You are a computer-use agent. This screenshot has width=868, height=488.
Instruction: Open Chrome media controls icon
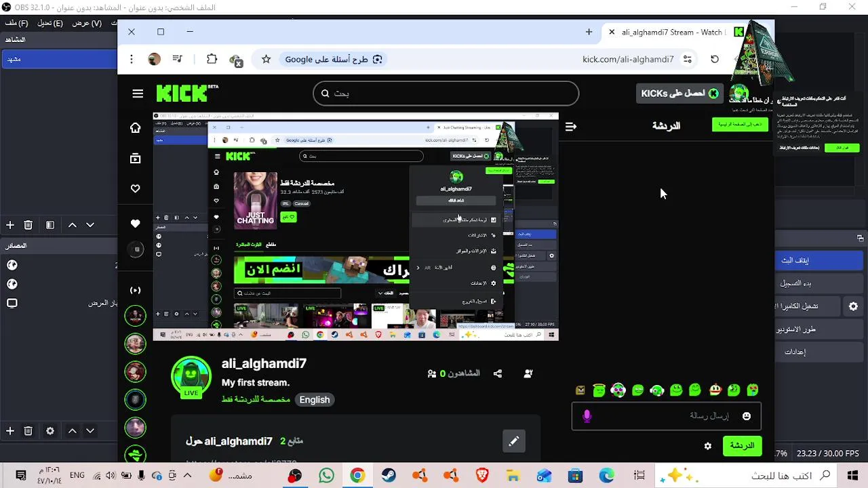pyautogui.click(x=178, y=60)
